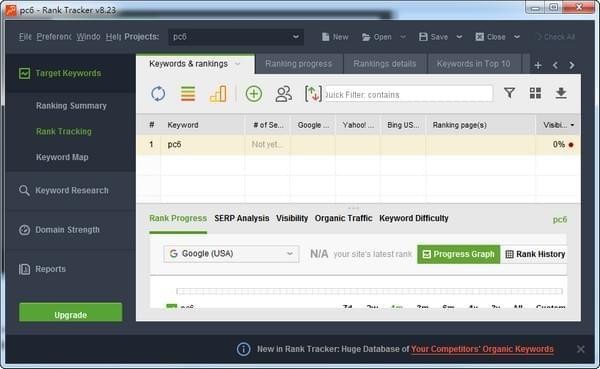600x369 pixels.
Task: Switch to Keywords in Top 10 tab
Action: point(473,64)
